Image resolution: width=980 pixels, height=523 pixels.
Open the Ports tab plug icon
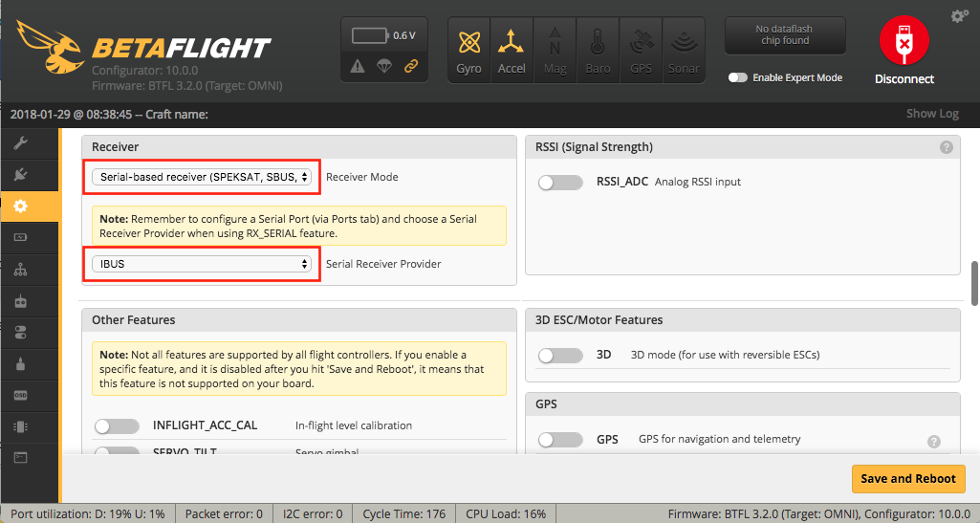pyautogui.click(x=21, y=174)
